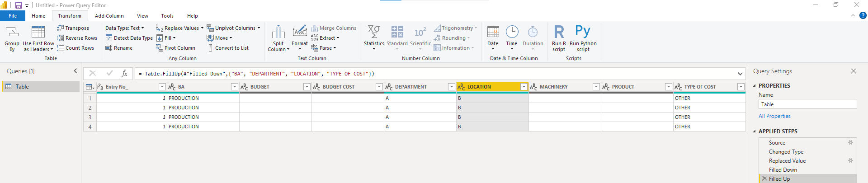Open filter dropdown for LOCATION column
The height and width of the screenshot is (183, 868).
coord(524,87)
